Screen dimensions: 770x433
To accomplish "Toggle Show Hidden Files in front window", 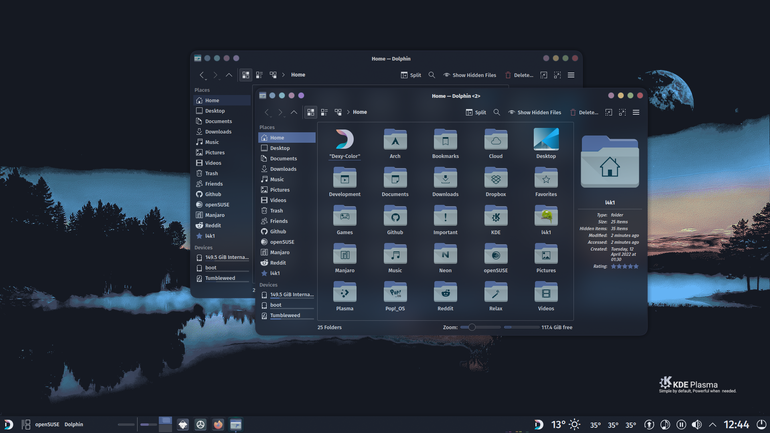I will [x=534, y=112].
